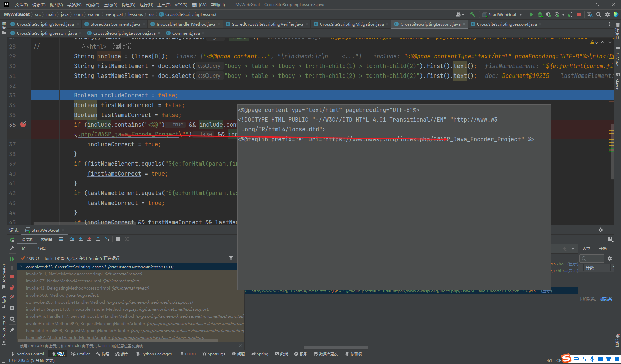Run StartWebGoat with the green play button
This screenshot has height=364, width=621.
click(x=531, y=14)
